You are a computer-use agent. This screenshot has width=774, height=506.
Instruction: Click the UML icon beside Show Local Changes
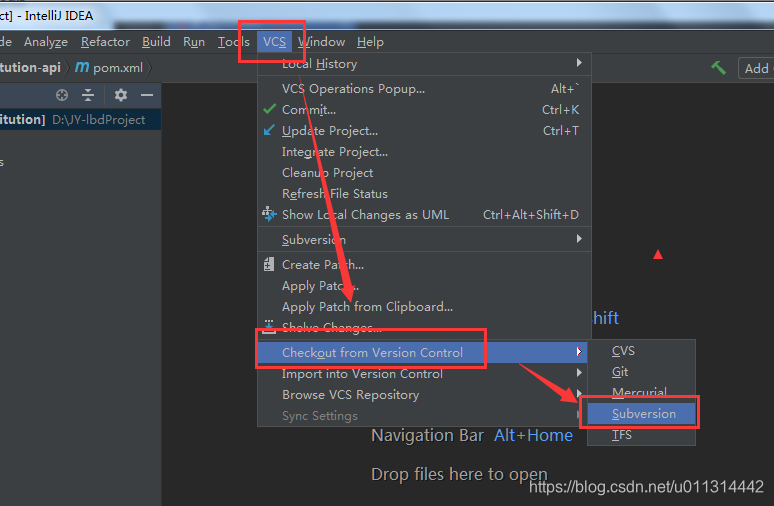(x=269, y=214)
